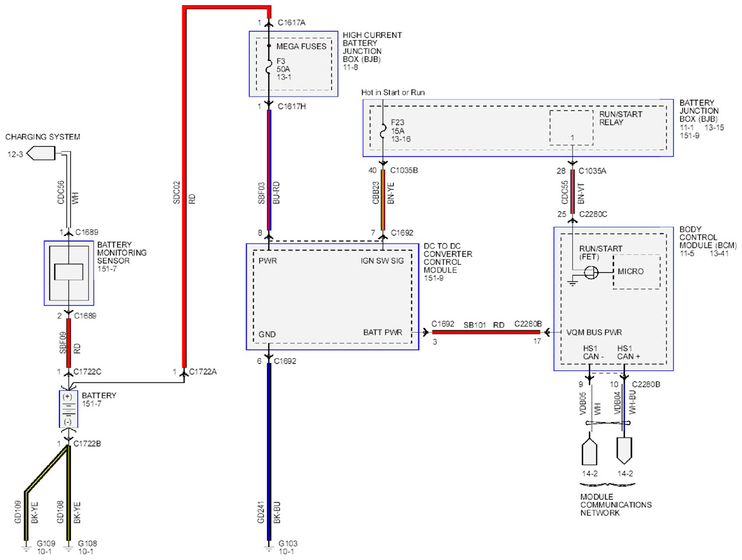Select the MICRO box label
The height and width of the screenshot is (560, 742).
tap(630, 271)
